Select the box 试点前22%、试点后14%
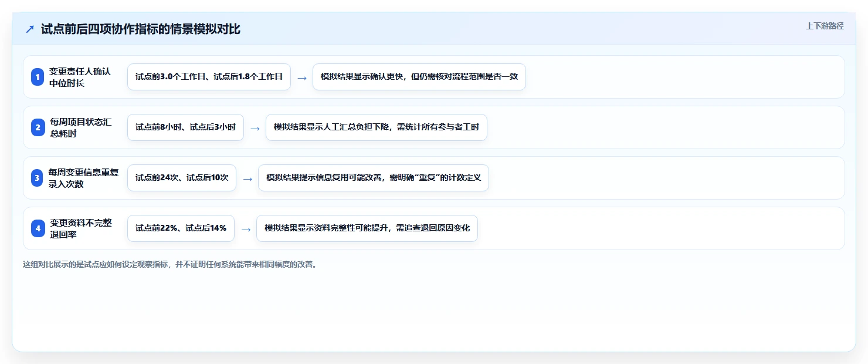The height and width of the screenshot is (364, 868). coord(181,228)
